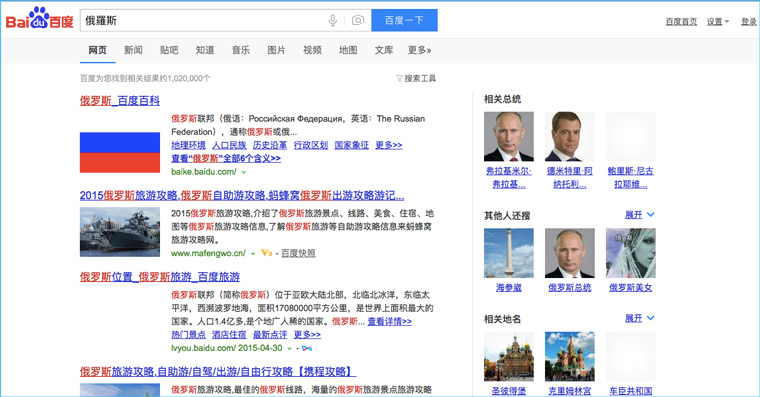
Task: Open the 人口民族 sublink
Action: pos(229,145)
